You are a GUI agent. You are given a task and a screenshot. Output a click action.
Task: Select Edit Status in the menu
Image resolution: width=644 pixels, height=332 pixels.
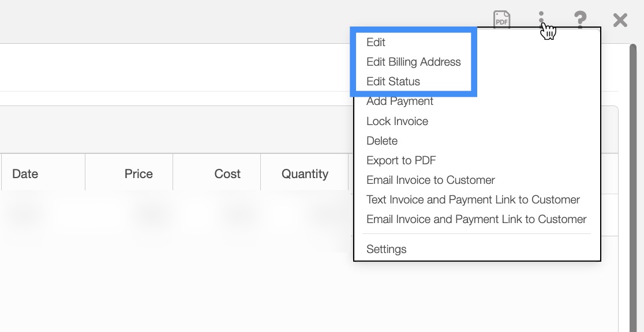click(x=393, y=81)
